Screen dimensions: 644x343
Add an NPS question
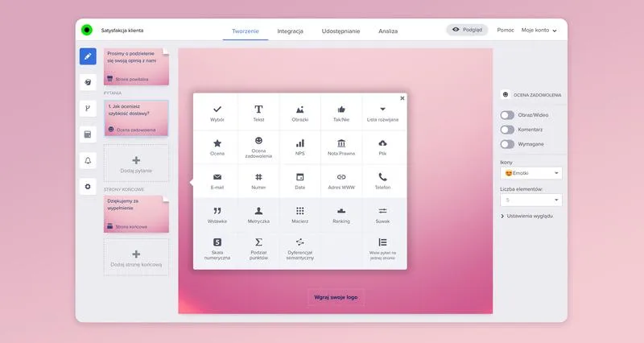pyautogui.click(x=299, y=147)
